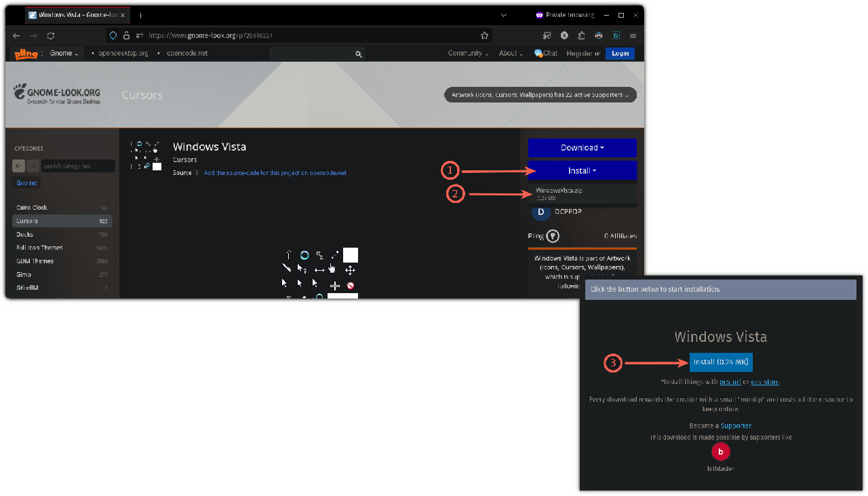Click the categories back arrow button

coord(18,166)
